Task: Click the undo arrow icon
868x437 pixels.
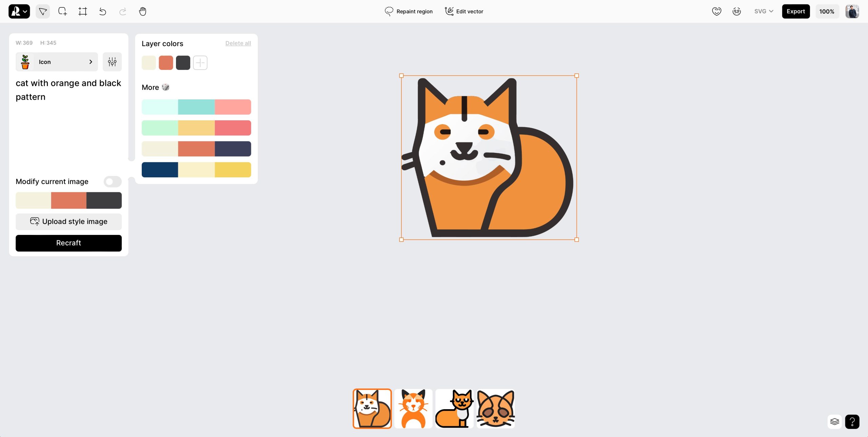Action: pos(102,12)
